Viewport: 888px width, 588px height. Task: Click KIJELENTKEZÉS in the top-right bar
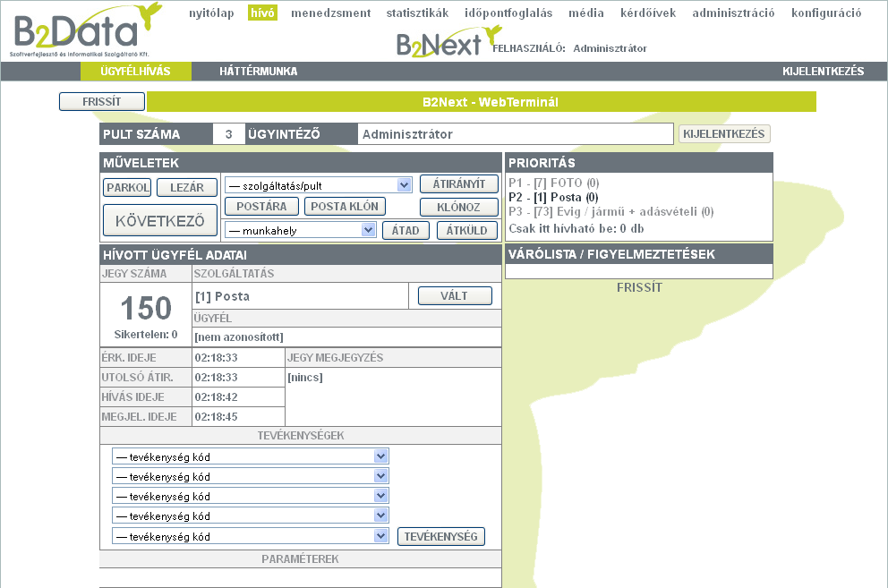point(823,72)
